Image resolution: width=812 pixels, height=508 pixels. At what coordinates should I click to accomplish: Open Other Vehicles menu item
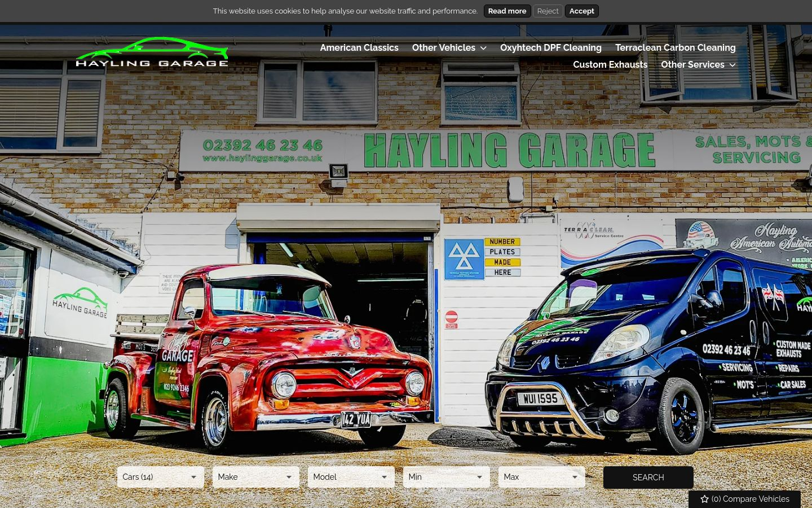pos(443,48)
